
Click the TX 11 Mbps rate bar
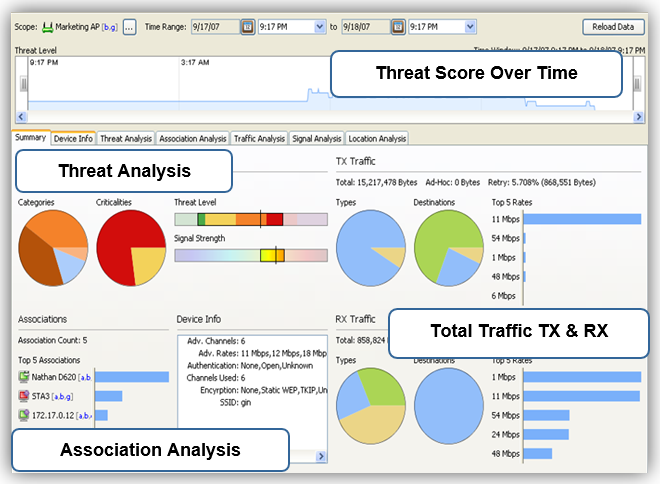(x=582, y=219)
